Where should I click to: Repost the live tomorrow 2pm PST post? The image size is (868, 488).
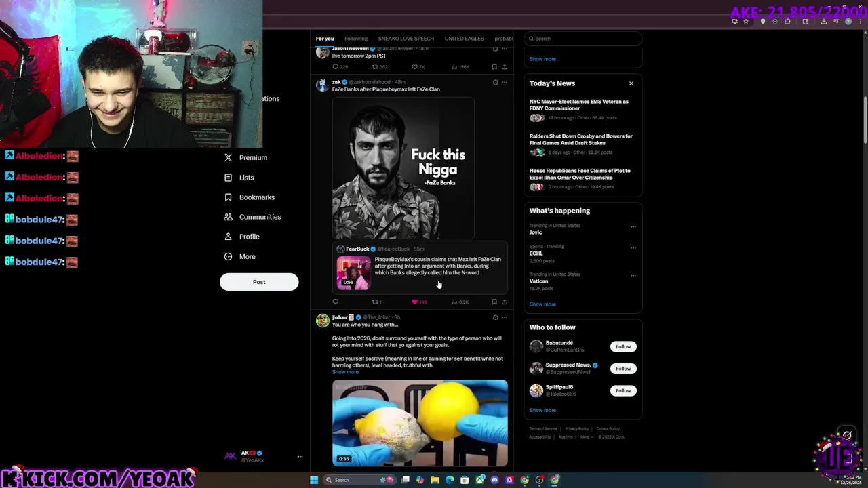tap(380, 67)
